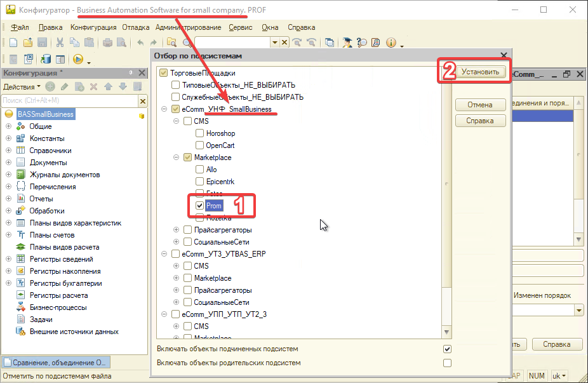Expand the Справочники tree node
This screenshot has height=383, width=588.
click(9, 151)
